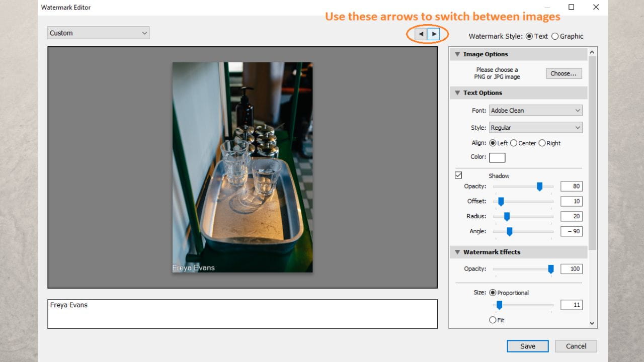This screenshot has width=644, height=362.
Task: Untick the Shadow checkbox
Action: pos(458,175)
